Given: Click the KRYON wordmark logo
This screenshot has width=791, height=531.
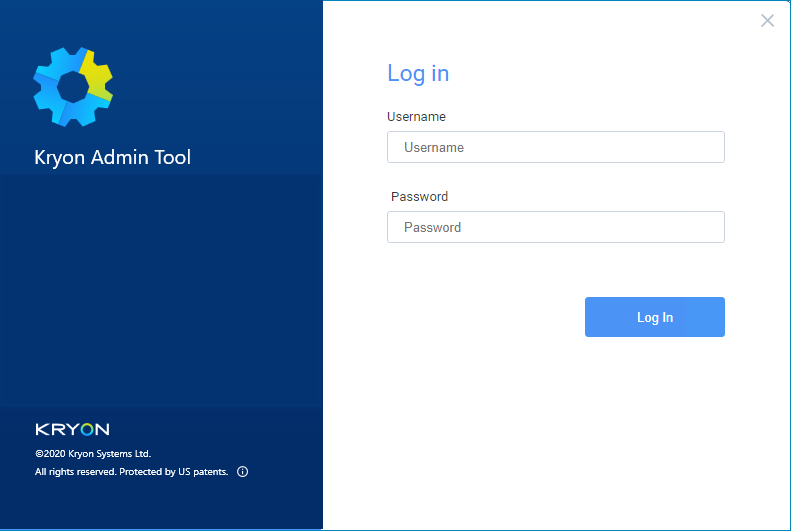Looking at the screenshot, I should tap(72, 429).
